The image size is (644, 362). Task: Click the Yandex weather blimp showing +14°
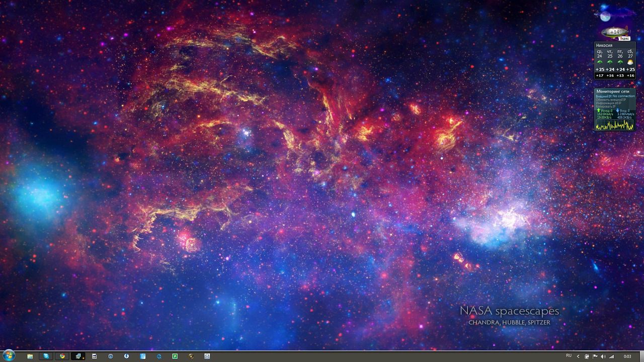coord(615,33)
